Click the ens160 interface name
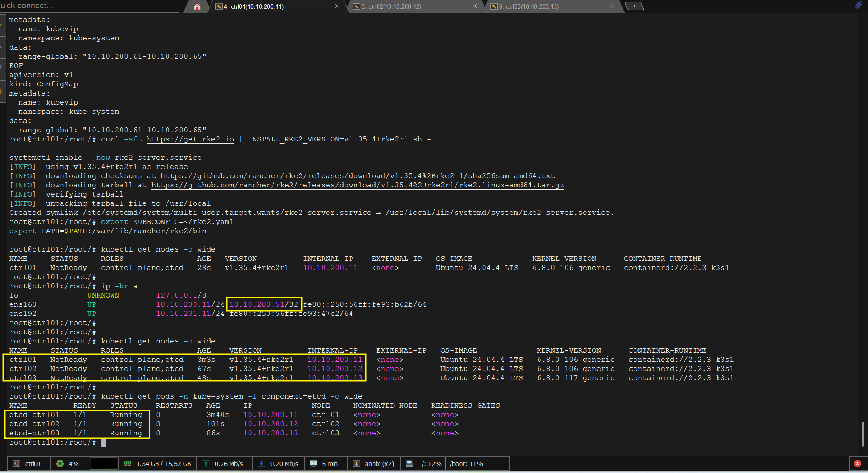Screen dimensions: 868x473 (x=23, y=304)
